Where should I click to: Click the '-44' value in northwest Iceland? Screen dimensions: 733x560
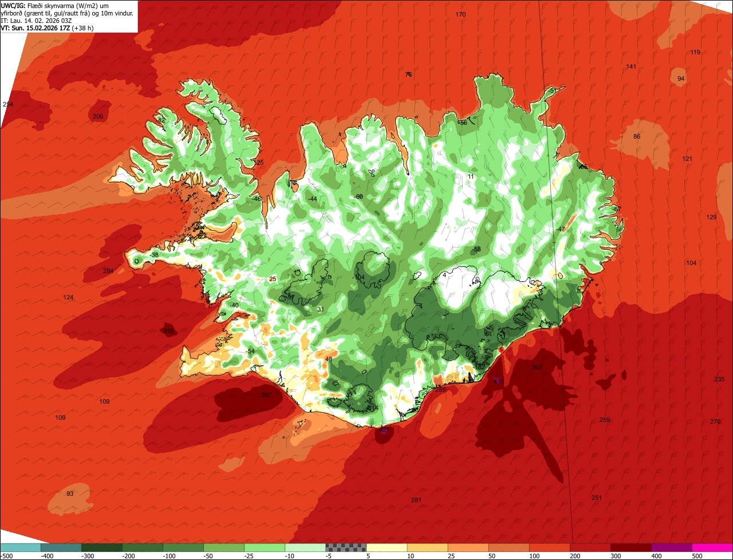pyautogui.click(x=312, y=199)
